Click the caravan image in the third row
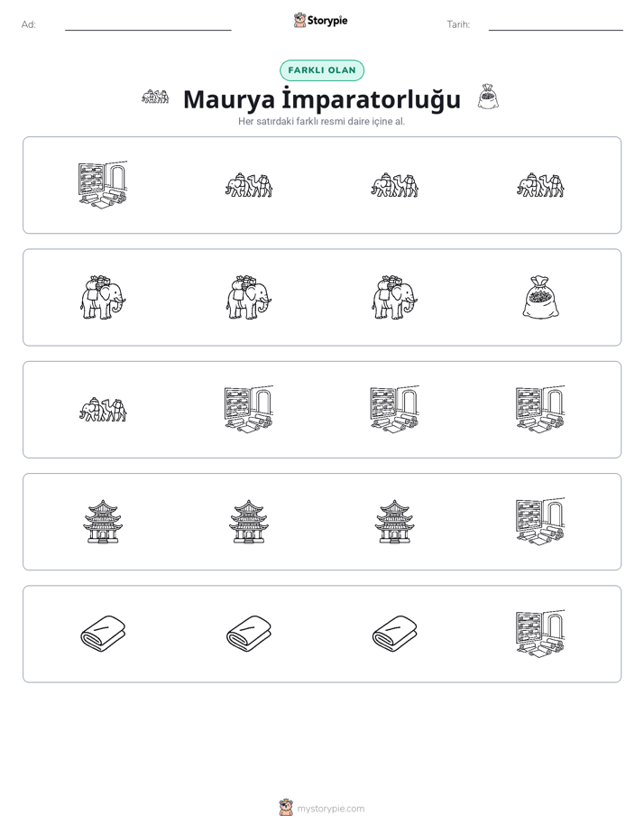This screenshot has width=644, height=834. tap(103, 410)
